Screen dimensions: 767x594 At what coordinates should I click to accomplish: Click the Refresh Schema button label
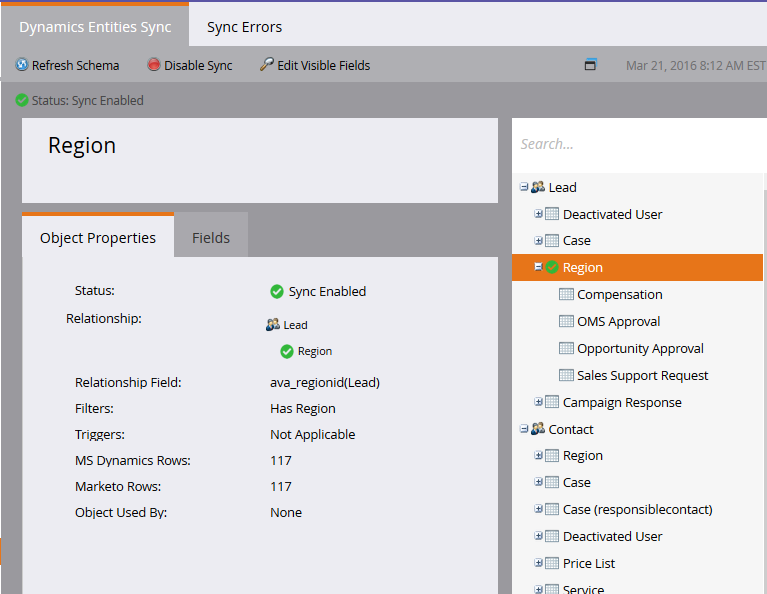(x=75, y=65)
